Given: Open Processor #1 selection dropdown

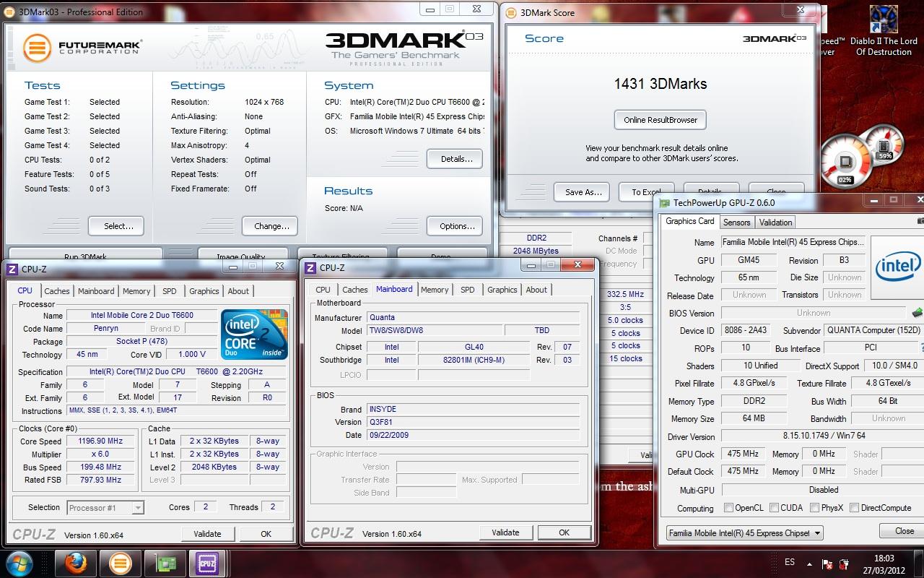Looking at the screenshot, I should tap(105, 508).
